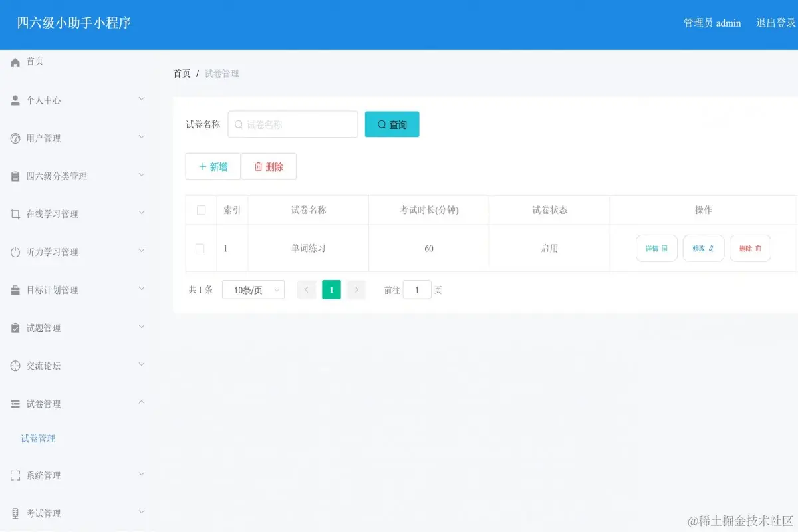The image size is (798, 532).
Task: Click the crop icon for 在线学习管理
Action: click(x=15, y=214)
